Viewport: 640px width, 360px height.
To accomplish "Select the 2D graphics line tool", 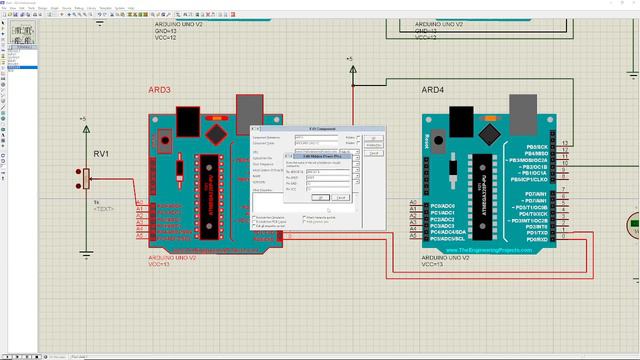I will 3,107.
